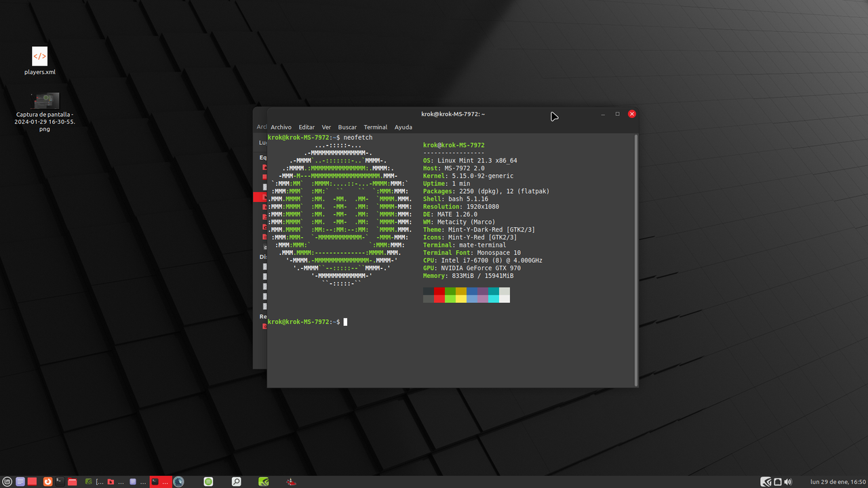
Task: Click the white swatch ending the neofetch bottom row
Action: (505, 299)
